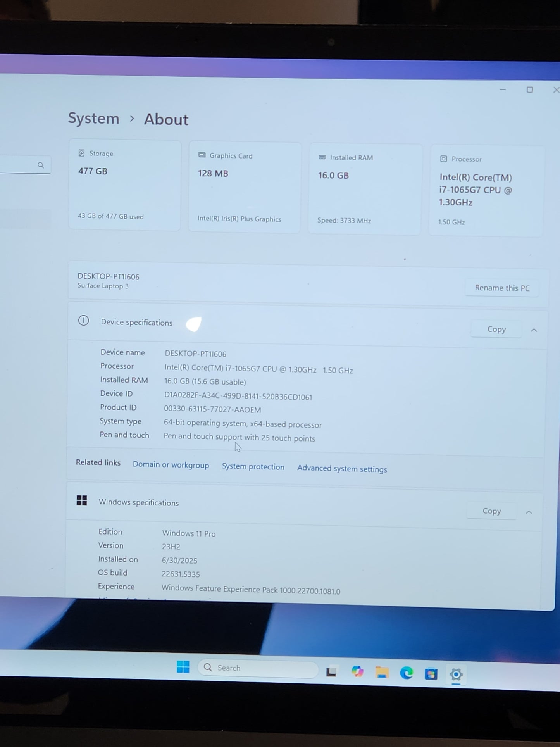This screenshot has height=747, width=560.
Task: Open Advanced system settings link
Action: tap(342, 469)
